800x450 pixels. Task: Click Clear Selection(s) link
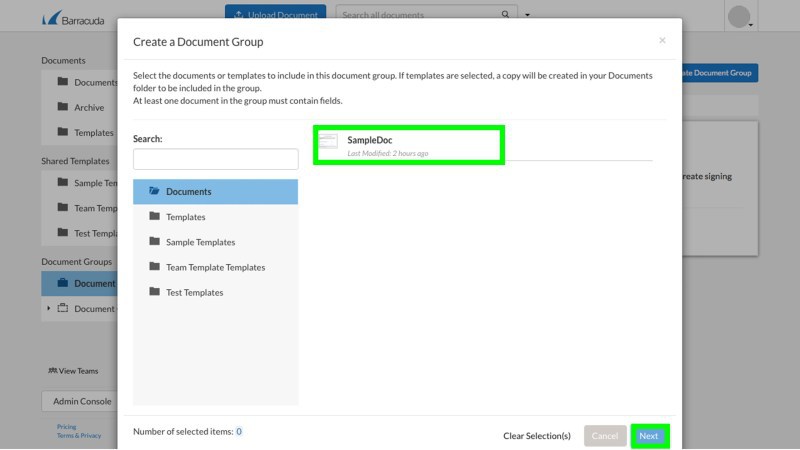pyautogui.click(x=536, y=436)
